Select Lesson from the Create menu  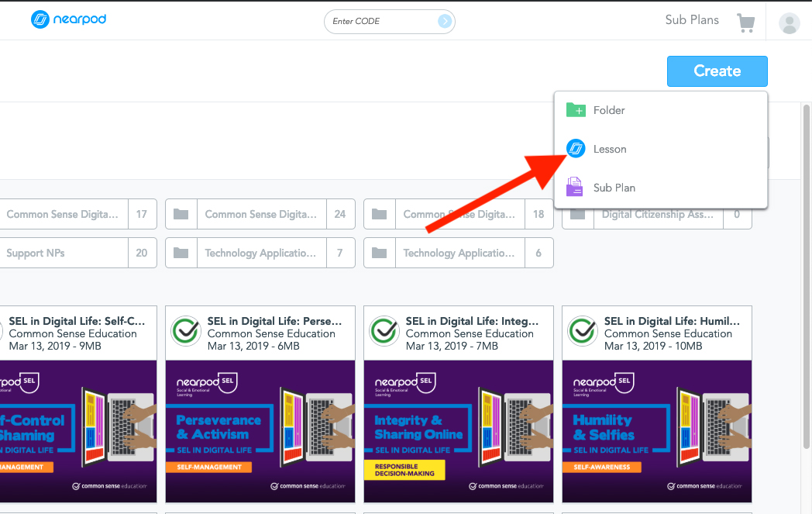661,149
